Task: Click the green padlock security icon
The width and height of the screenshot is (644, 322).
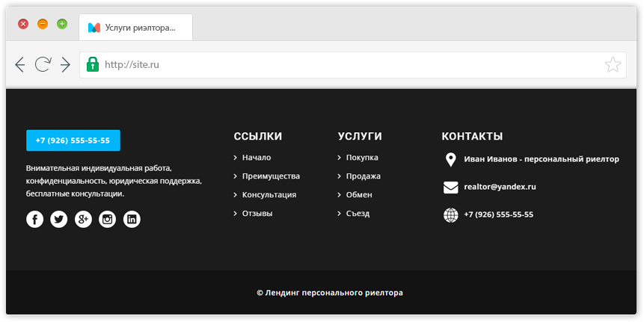Action: (x=93, y=64)
